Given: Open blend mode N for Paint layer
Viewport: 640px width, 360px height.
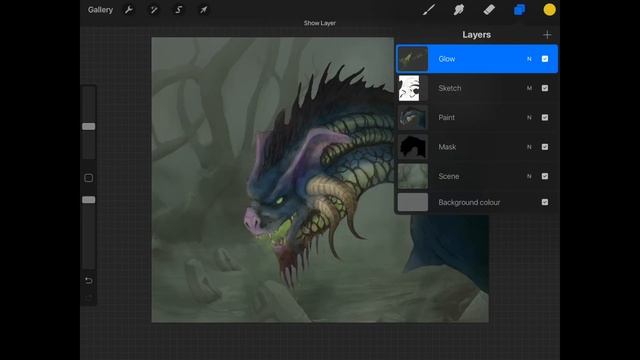Looking at the screenshot, I should click(x=529, y=118).
